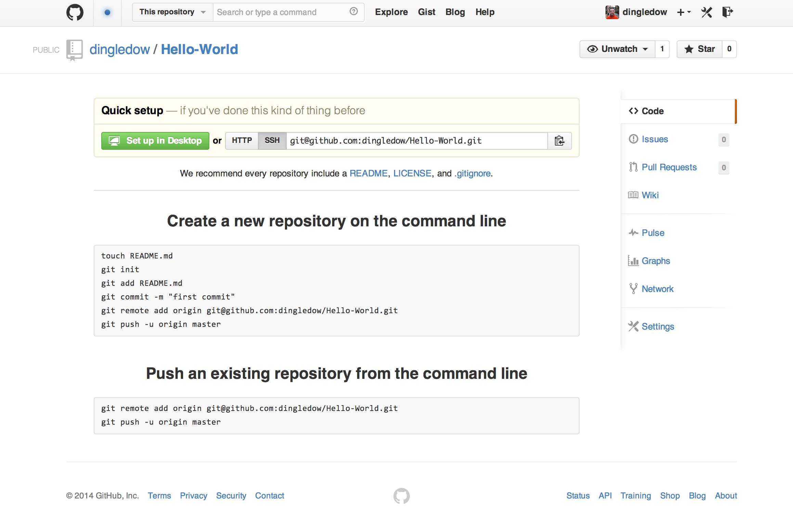Click the sign out icon
The height and width of the screenshot is (532, 793).
pos(727,12)
